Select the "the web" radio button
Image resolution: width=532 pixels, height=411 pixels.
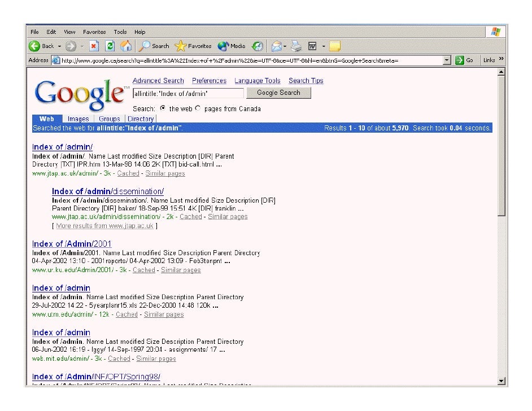coord(163,108)
